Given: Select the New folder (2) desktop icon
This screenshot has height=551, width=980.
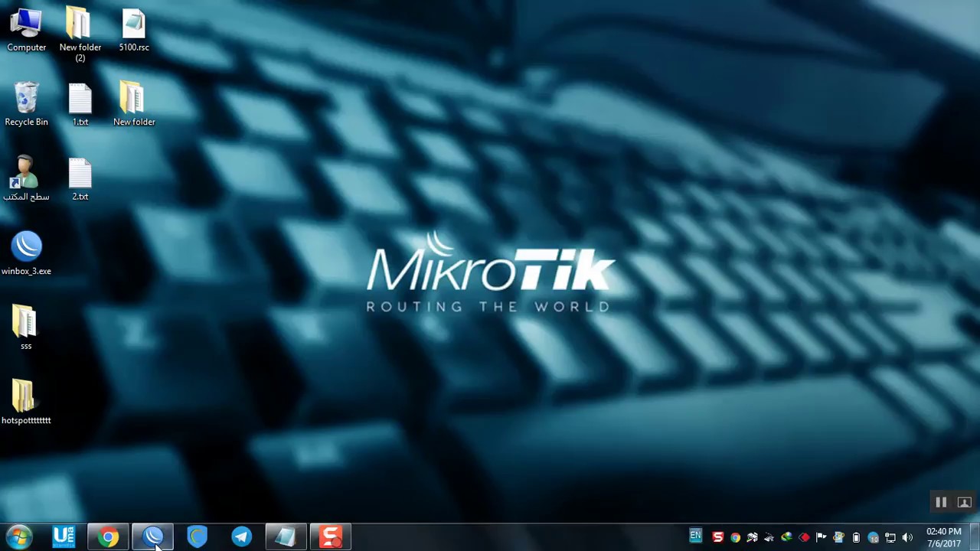Looking at the screenshot, I should click(x=80, y=34).
